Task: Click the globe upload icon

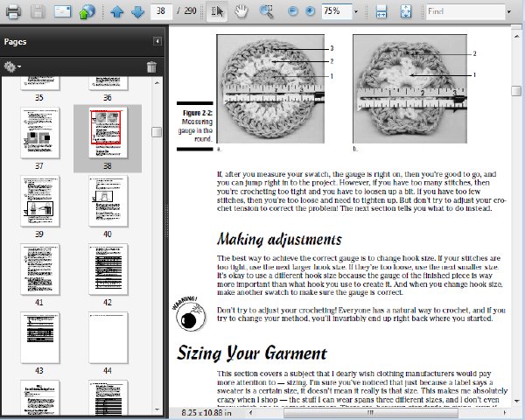Action: pyautogui.click(x=87, y=11)
